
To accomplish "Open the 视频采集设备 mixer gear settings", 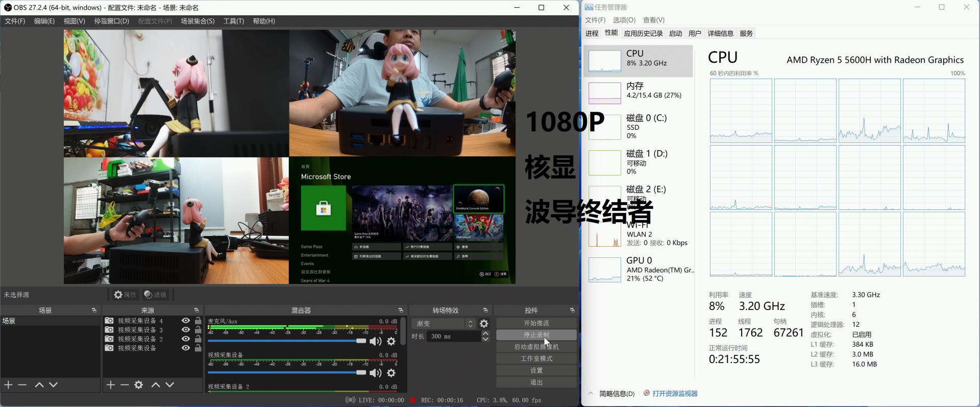I will [391, 373].
